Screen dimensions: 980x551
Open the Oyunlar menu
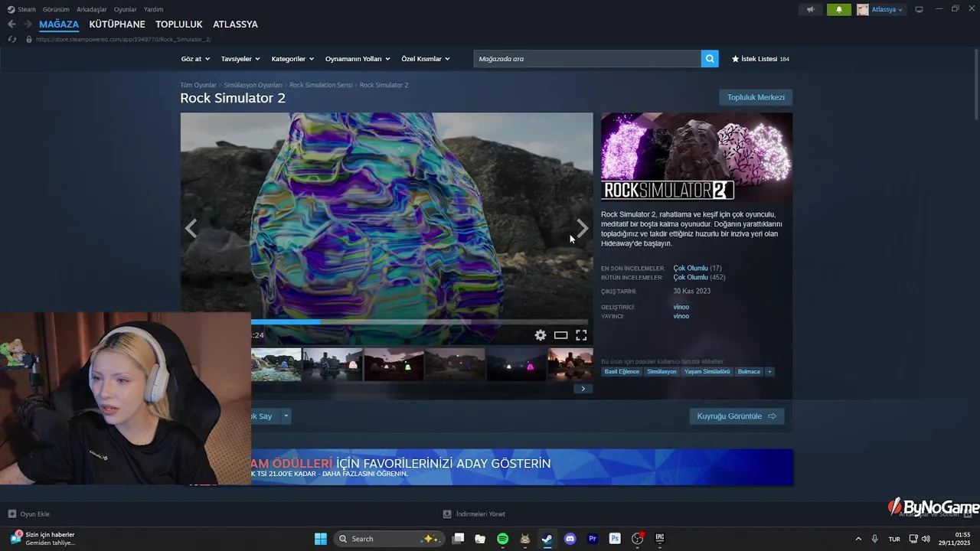125,9
